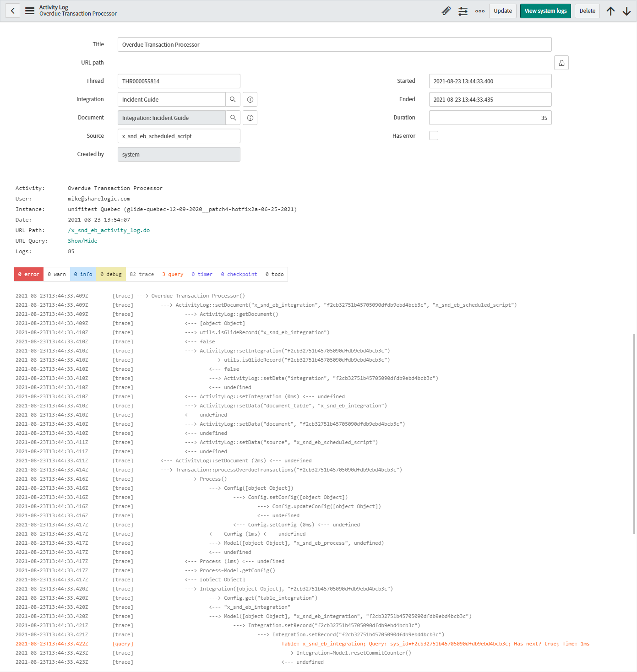Click the View system logs button
This screenshot has height=672, width=637.
pos(545,11)
